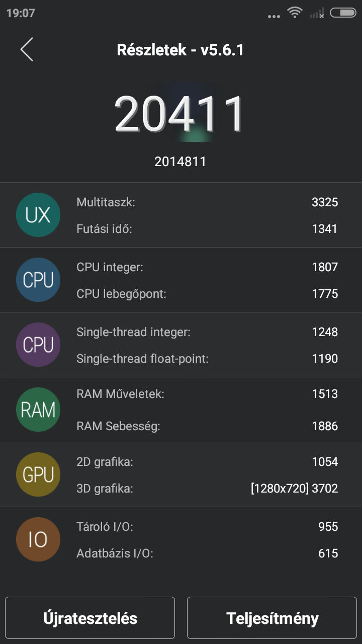362x644 pixels.
Task: Select the 3D grafika score row
Action: (x=207, y=488)
